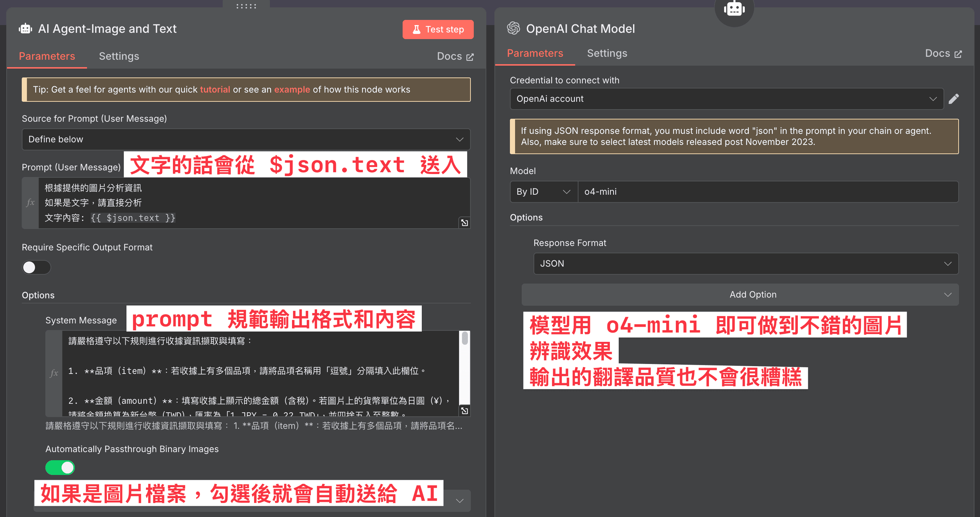Image resolution: width=980 pixels, height=517 pixels.
Task: Click the AI Agent robot icon in header
Action: tap(25, 29)
